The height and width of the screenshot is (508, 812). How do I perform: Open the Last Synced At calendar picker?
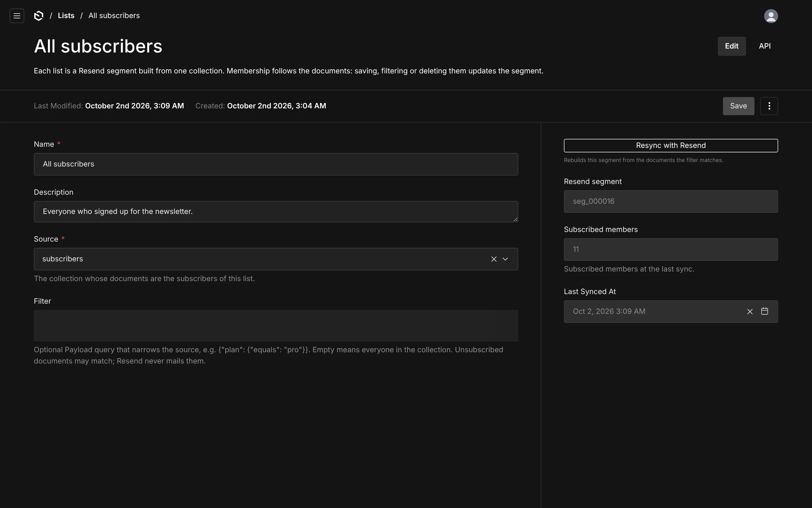click(764, 311)
